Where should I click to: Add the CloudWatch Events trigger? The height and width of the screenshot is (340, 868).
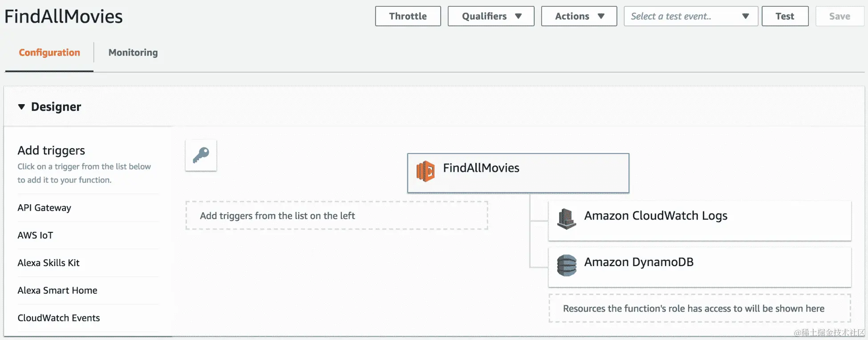[x=59, y=318]
